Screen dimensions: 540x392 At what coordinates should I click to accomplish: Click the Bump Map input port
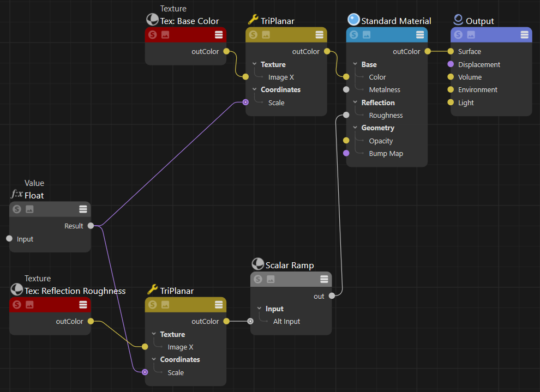(346, 153)
